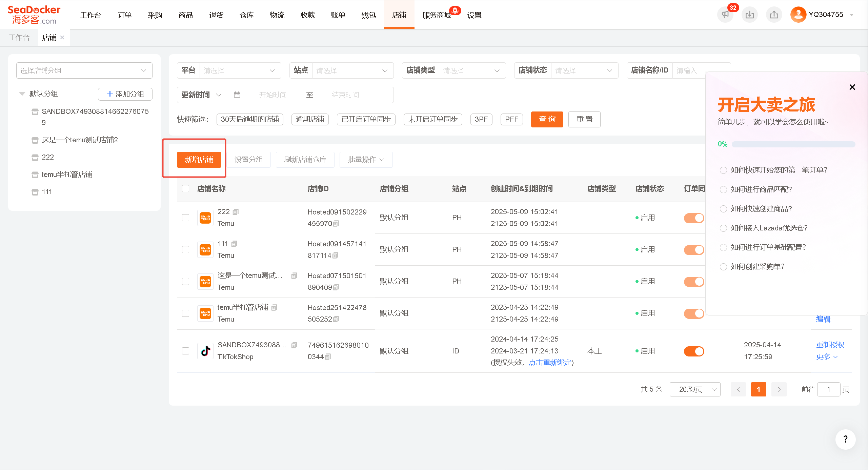Copy store name 111
The height and width of the screenshot is (470, 868).
click(x=234, y=244)
